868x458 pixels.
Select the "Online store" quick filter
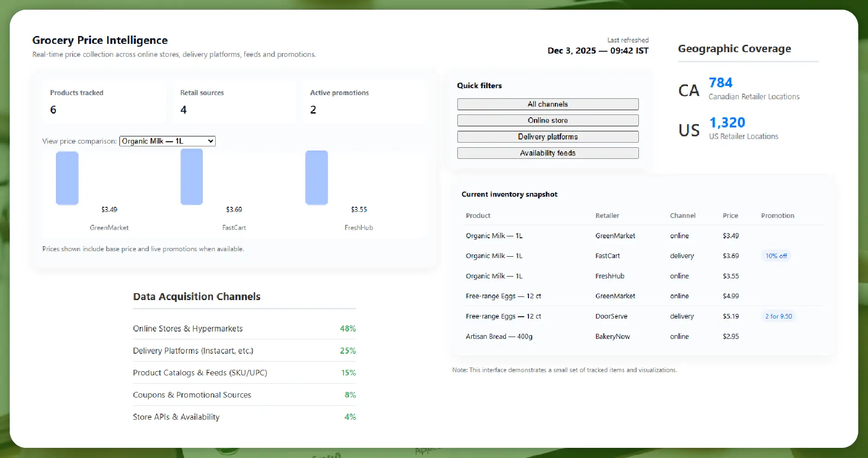click(x=547, y=120)
